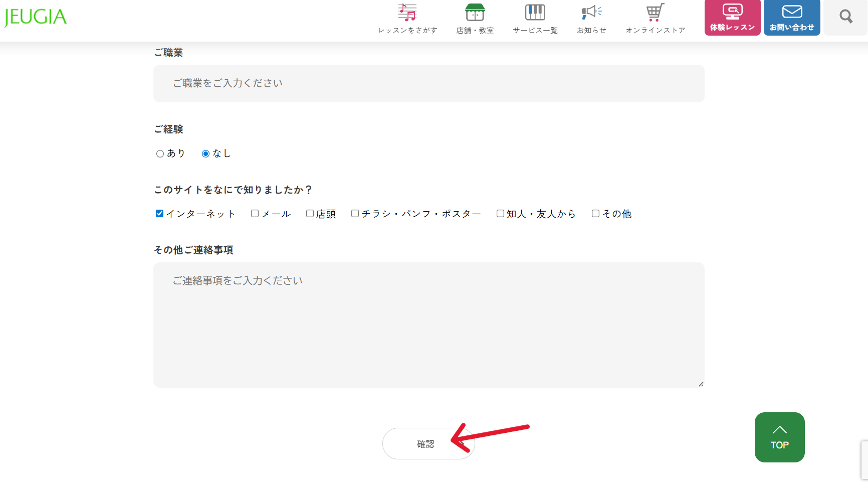Open レッスンをさがす music note menu
The image size is (868, 487).
coord(407,19)
